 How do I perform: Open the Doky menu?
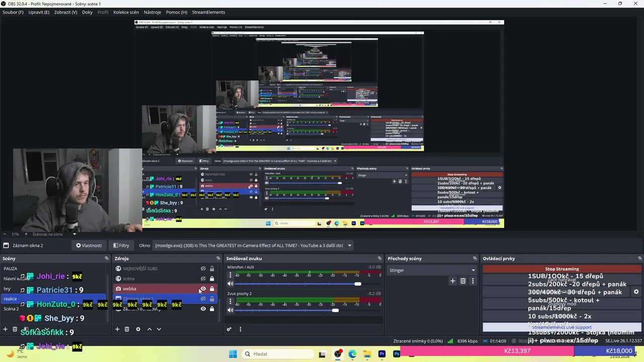point(88,12)
